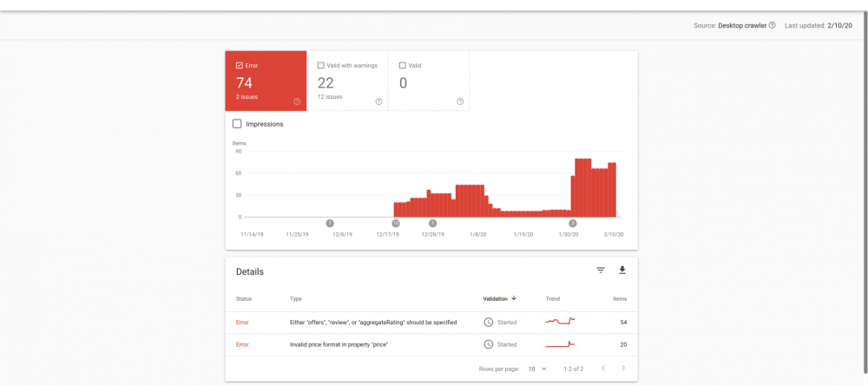Click clock icon in Invalid price format row
Image resolution: width=868 pixels, height=385 pixels.
click(x=488, y=344)
